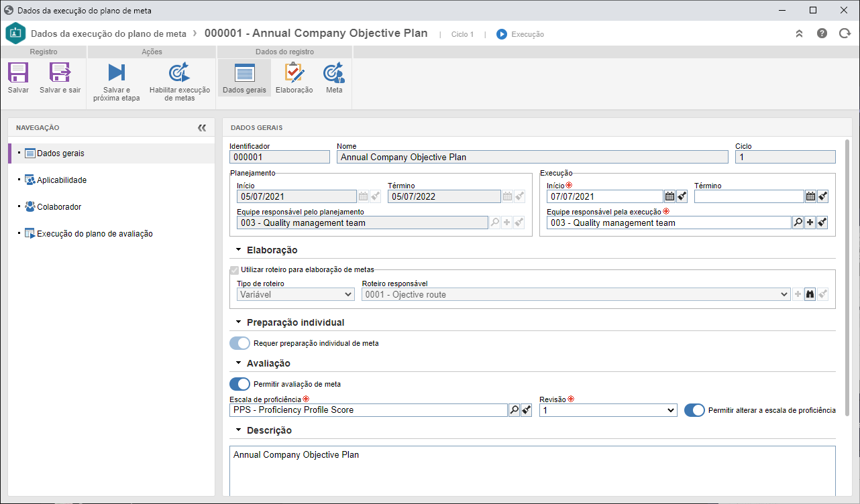
Task: Click Habilitar execução de metas icon
Action: click(179, 72)
